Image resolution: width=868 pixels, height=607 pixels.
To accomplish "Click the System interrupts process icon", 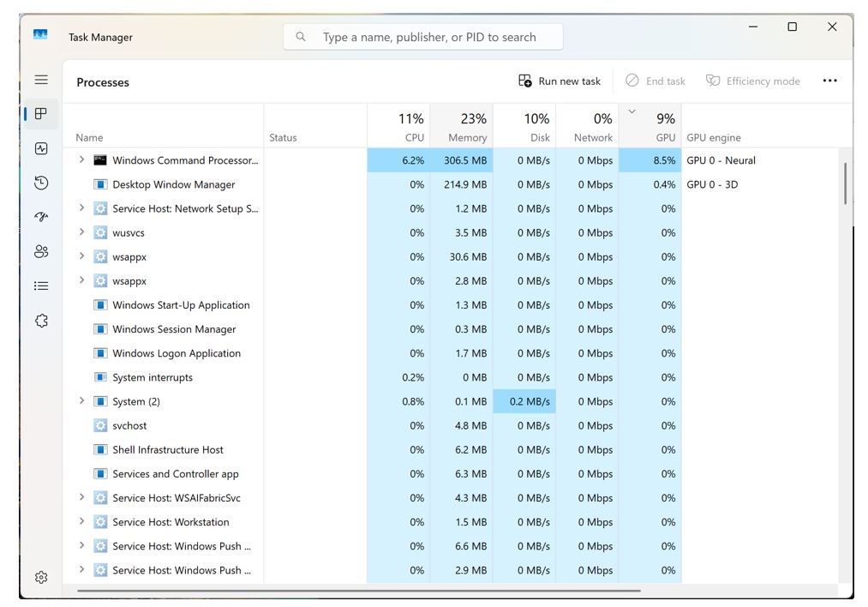I will point(100,377).
